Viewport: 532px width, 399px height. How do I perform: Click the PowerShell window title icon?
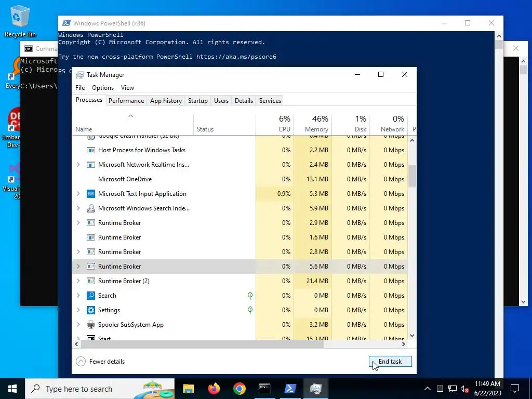pyautogui.click(x=66, y=23)
